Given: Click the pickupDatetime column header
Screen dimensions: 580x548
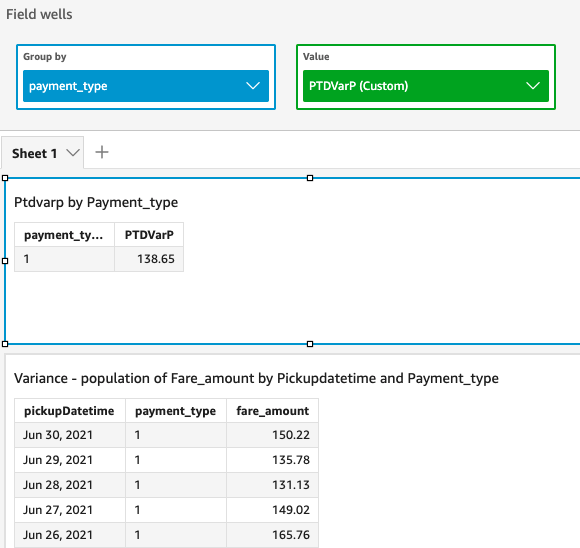Looking at the screenshot, I should pyautogui.click(x=70, y=411).
